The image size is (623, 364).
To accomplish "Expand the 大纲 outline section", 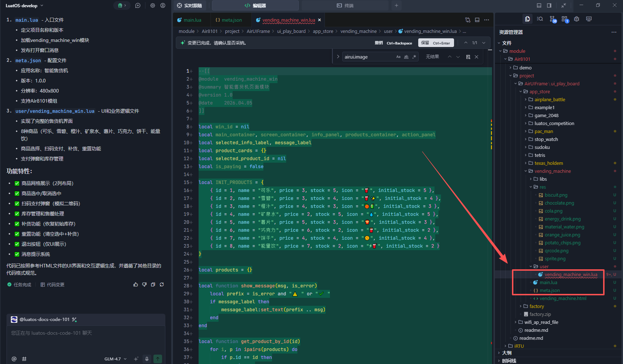I will click(507, 353).
